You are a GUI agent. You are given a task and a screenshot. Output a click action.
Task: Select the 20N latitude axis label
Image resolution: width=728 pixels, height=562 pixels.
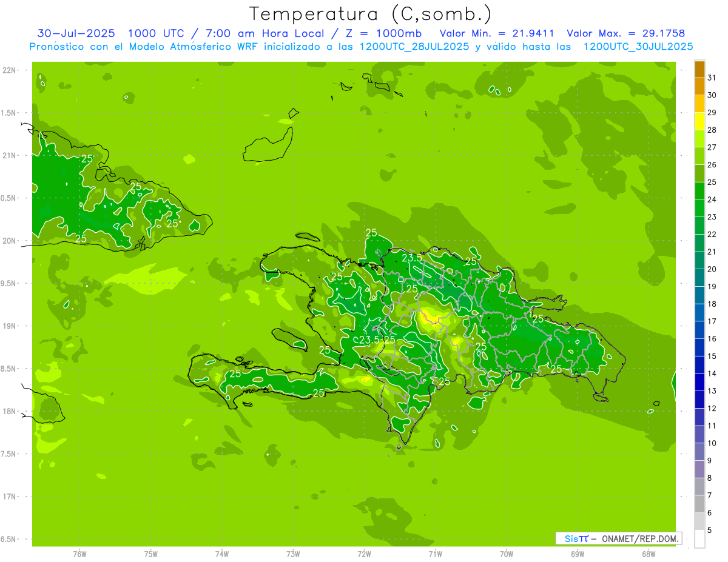click(x=8, y=241)
